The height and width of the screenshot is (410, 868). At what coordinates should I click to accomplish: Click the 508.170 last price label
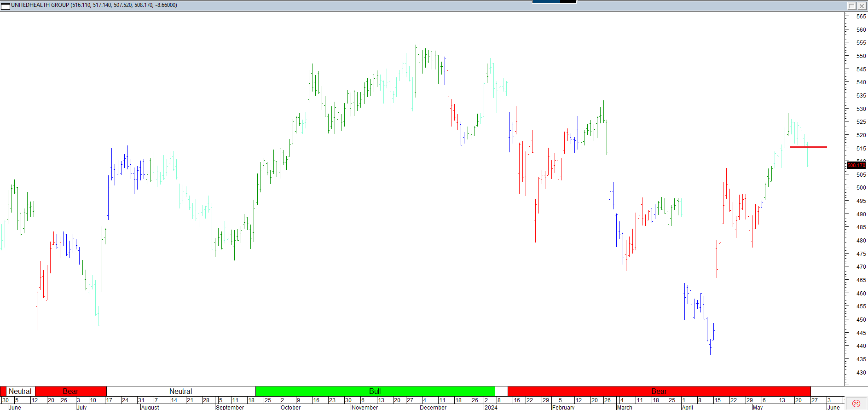856,165
